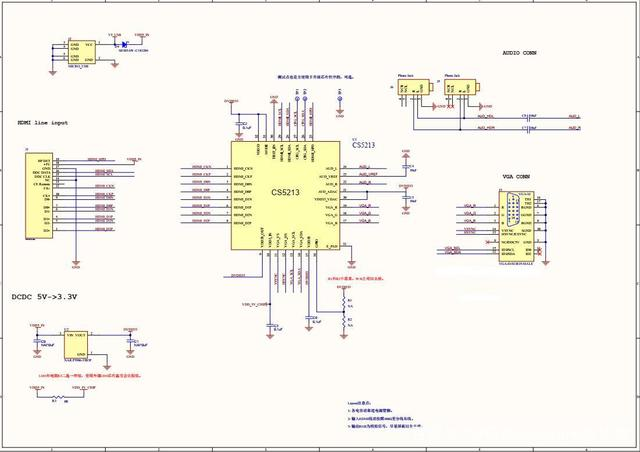This screenshot has height=452, width=640.
Task: Select the "HDMI line input" section title
Action: [42, 122]
